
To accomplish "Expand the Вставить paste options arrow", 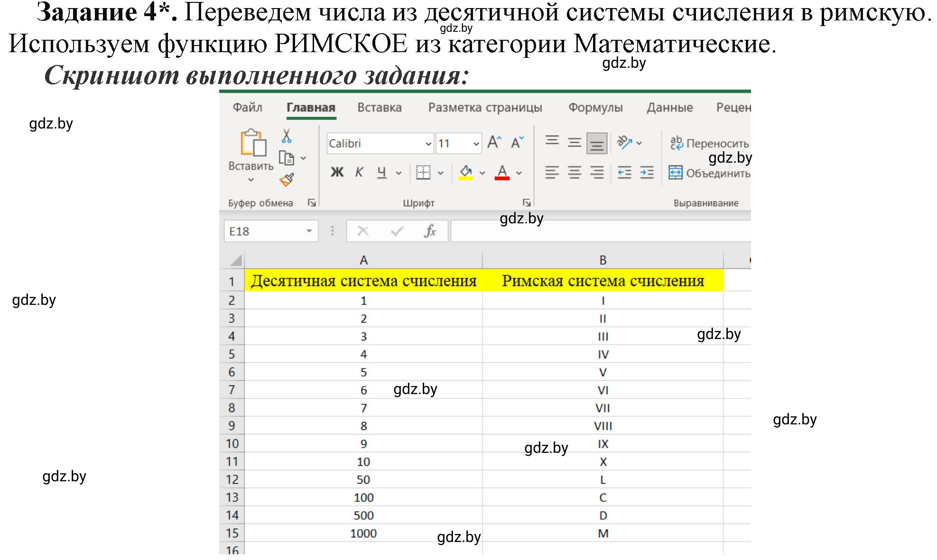I will (x=251, y=180).
